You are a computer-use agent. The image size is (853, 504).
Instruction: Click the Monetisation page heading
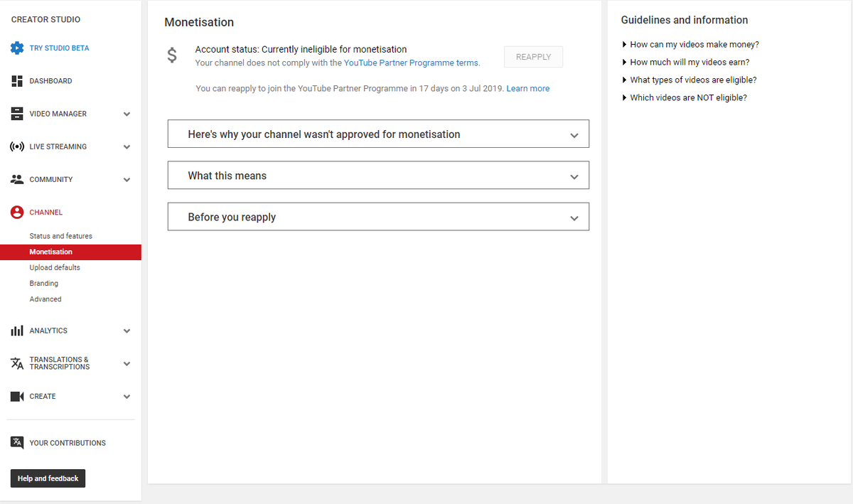(x=199, y=22)
